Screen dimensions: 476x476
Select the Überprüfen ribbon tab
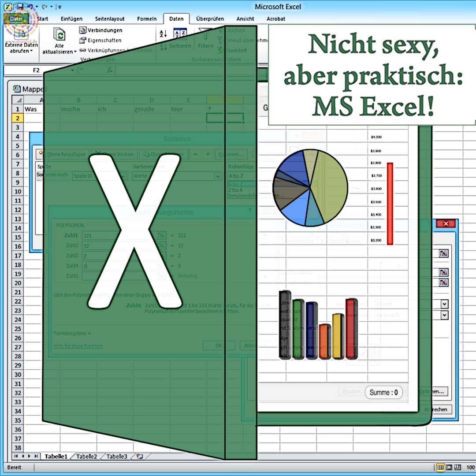click(x=210, y=19)
